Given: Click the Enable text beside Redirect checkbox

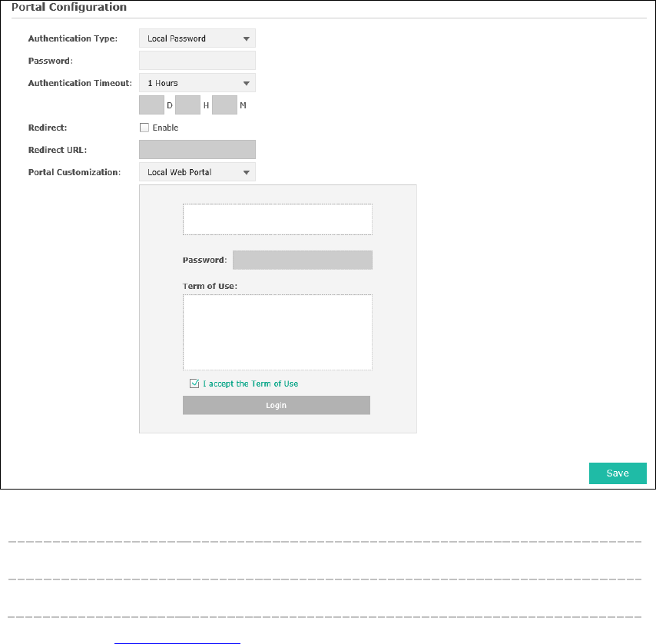Looking at the screenshot, I should pos(165,128).
